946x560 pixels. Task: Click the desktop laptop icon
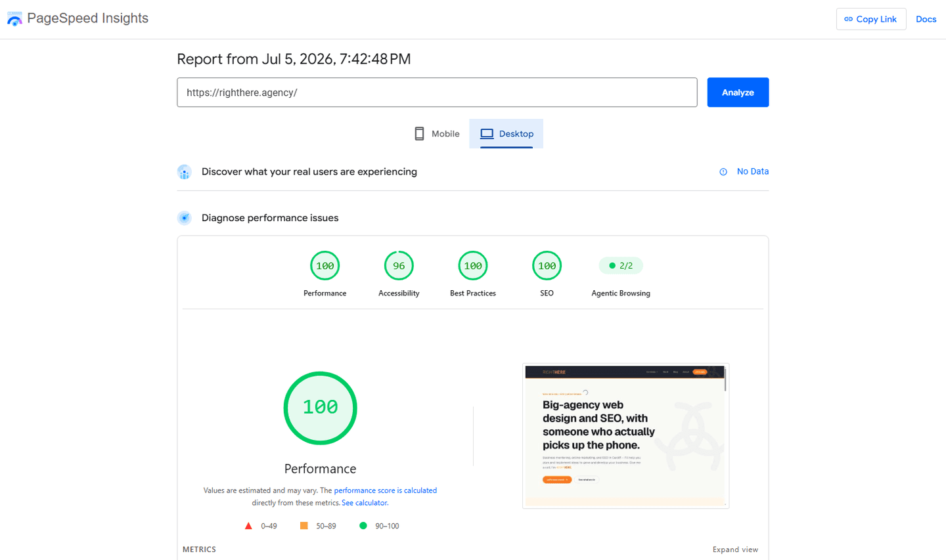tap(487, 134)
